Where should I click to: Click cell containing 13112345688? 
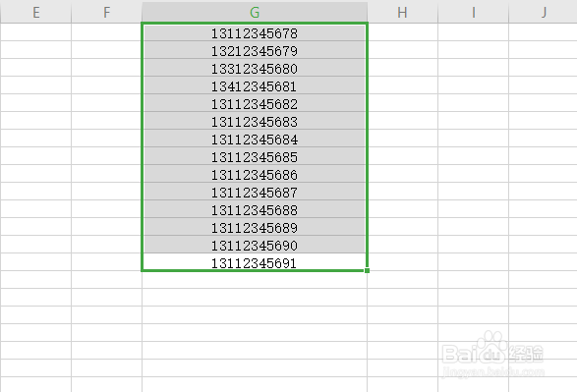[x=255, y=209]
